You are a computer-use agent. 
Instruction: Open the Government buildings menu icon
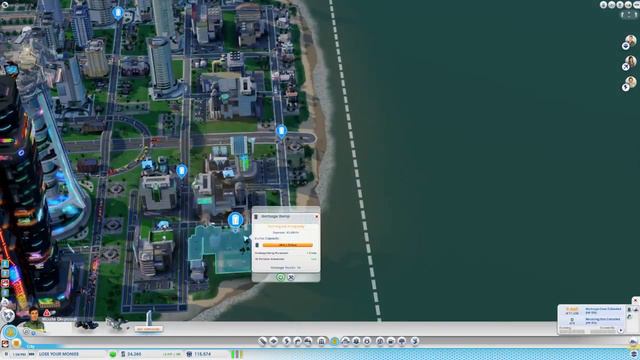pos(321,341)
